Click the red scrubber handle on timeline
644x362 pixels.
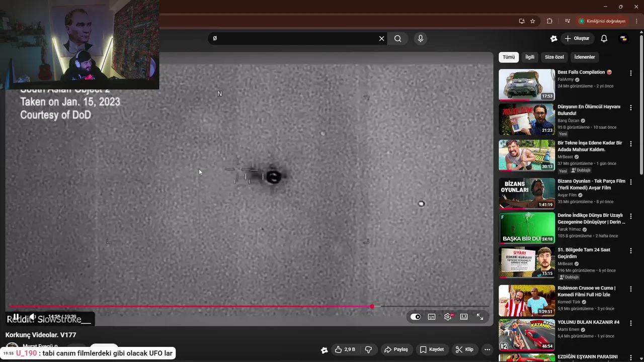point(372,306)
